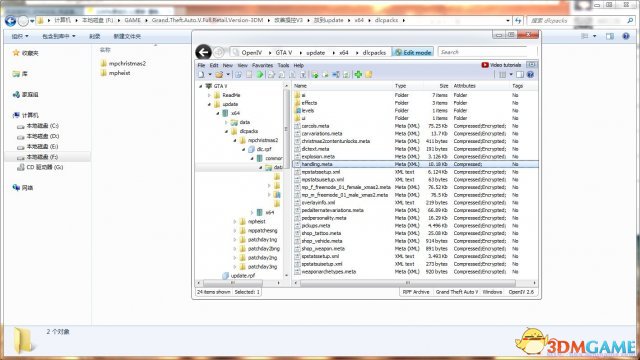Collapse the GTA V root tree node
The image size is (640, 360).
click(x=200, y=86)
